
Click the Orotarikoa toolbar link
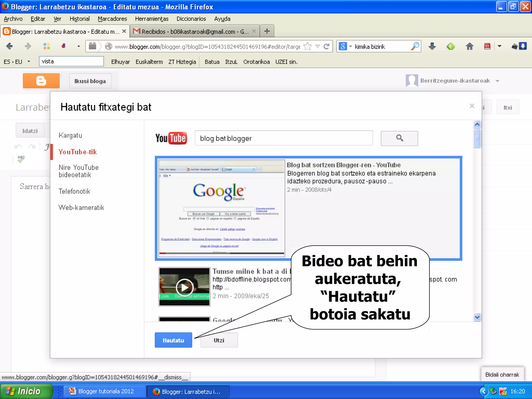[x=256, y=62]
